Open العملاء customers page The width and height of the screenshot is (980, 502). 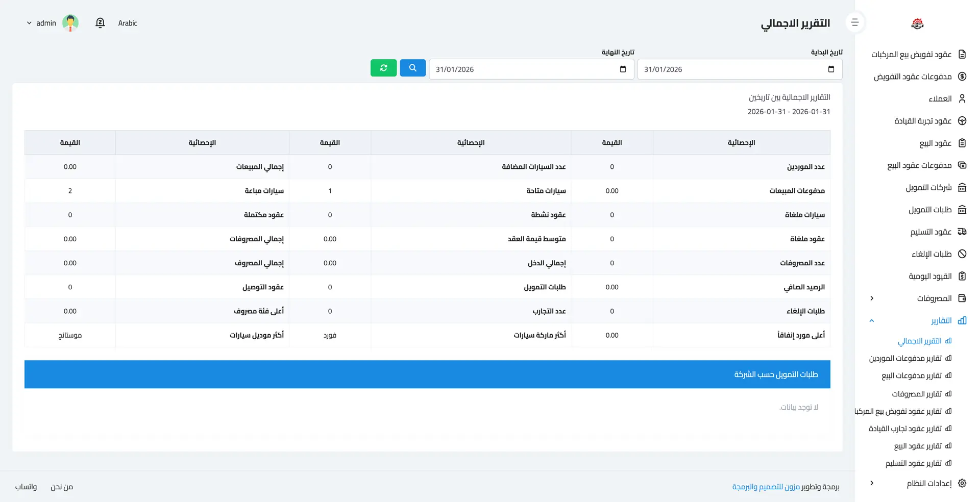click(940, 98)
